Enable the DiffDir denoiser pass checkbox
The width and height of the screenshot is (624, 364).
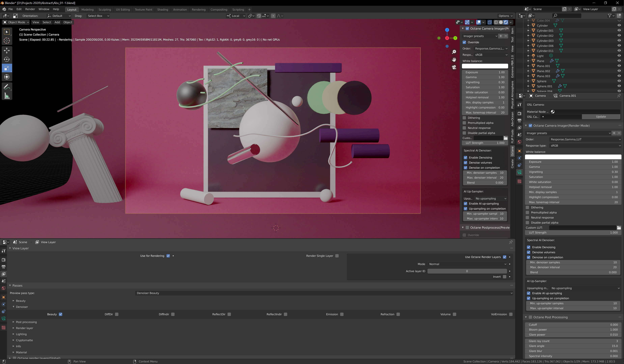click(x=117, y=314)
